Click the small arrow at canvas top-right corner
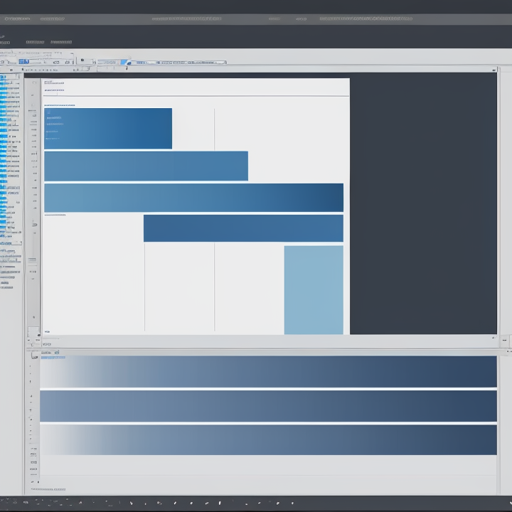Image resolution: width=512 pixels, height=512 pixels. (x=494, y=70)
